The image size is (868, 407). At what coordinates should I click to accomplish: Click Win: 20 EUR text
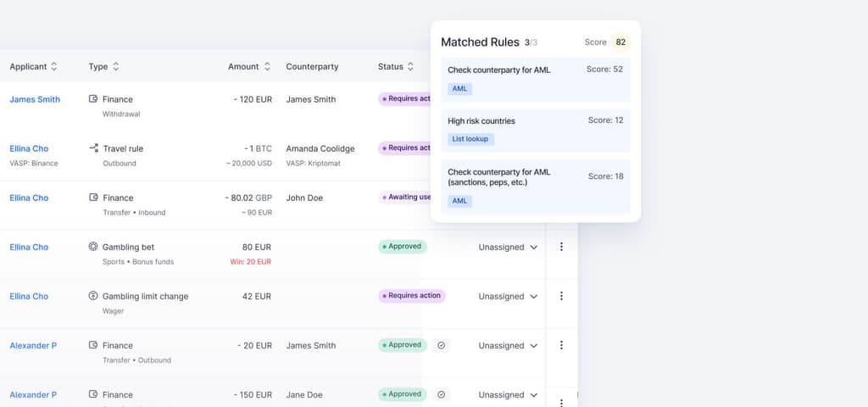click(x=251, y=261)
